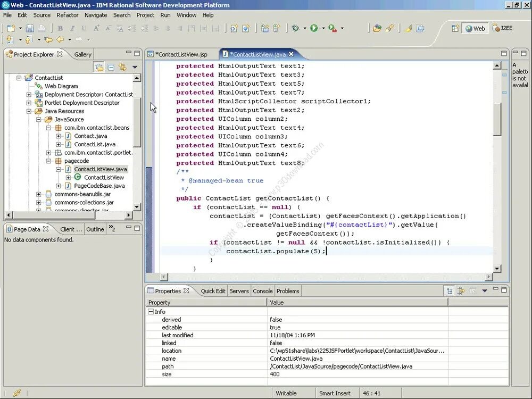Open the Debug button dropdown arrow

click(x=304, y=29)
